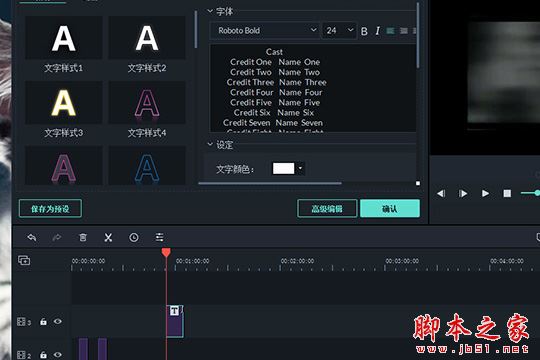Select second purple clip on track 2
This screenshot has width=540, height=360.
point(102,349)
